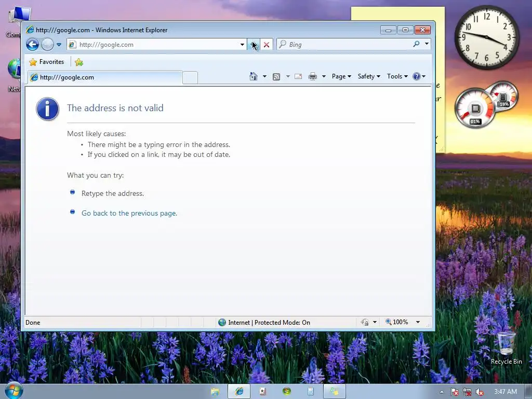Screen dimensions: 532x399
Task: Click the Help question mark icon
Action: click(417, 76)
